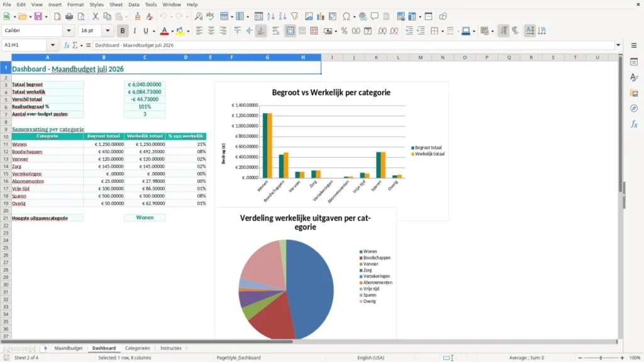Toggle Underline formatting
Image resolution: width=644 pixels, height=362 pixels.
click(145, 31)
